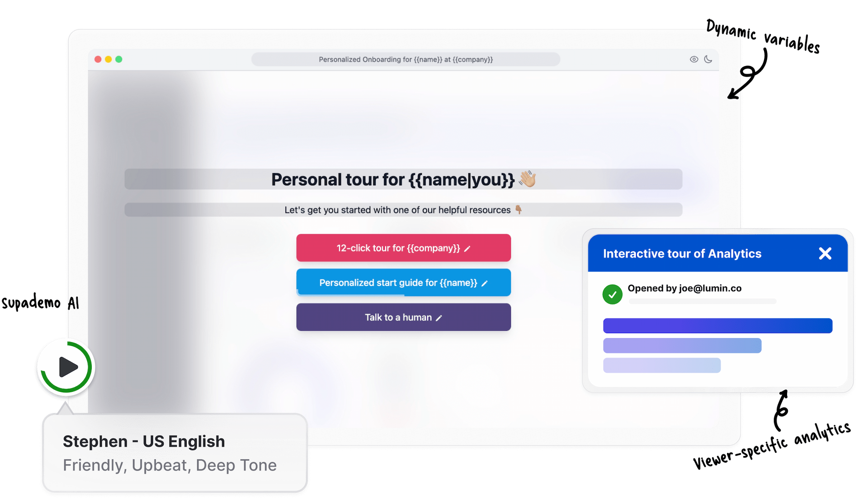Toggle preview eye icon in browser bar
The image size is (868, 499).
693,59
